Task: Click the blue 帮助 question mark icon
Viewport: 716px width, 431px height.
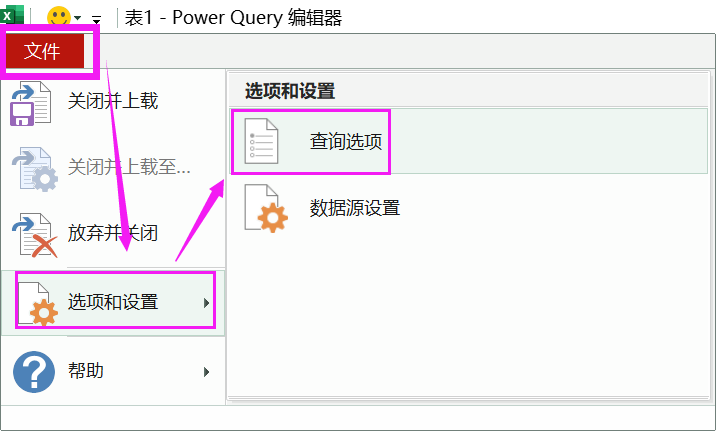Action: tap(34, 372)
